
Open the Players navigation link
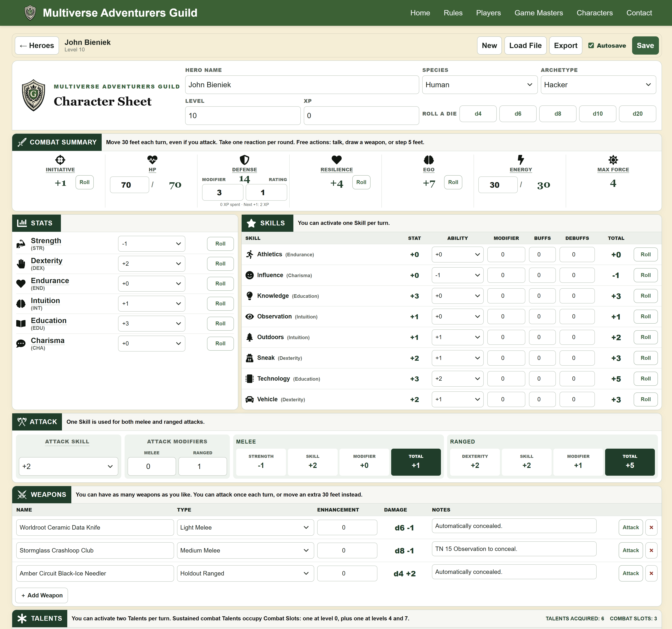pyautogui.click(x=488, y=13)
